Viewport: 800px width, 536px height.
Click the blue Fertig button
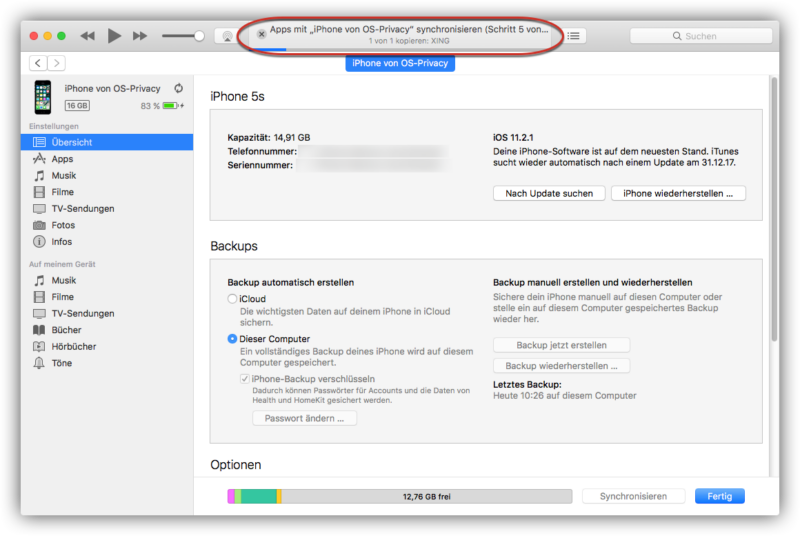click(719, 496)
